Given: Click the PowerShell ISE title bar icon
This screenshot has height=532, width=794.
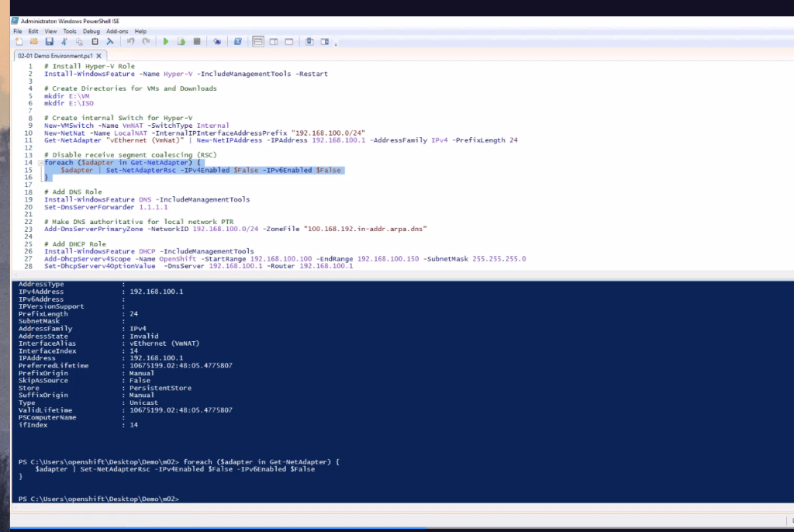Looking at the screenshot, I should click(x=16, y=21).
